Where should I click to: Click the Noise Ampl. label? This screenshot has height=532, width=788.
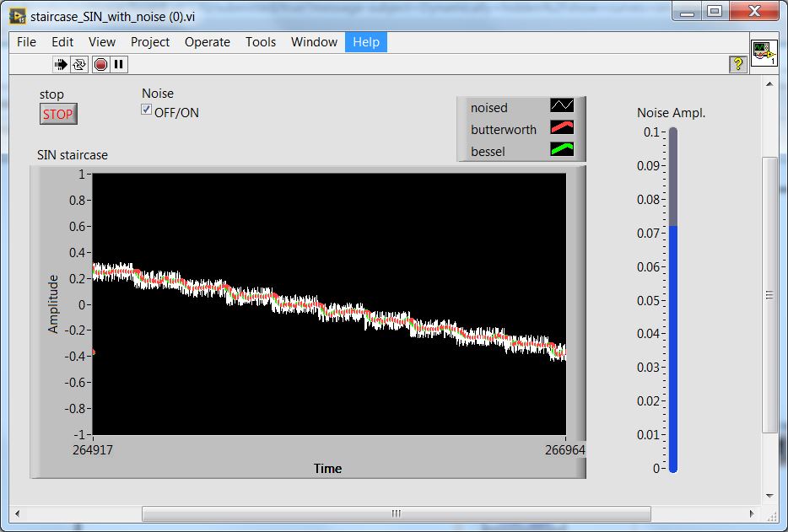[x=671, y=113]
